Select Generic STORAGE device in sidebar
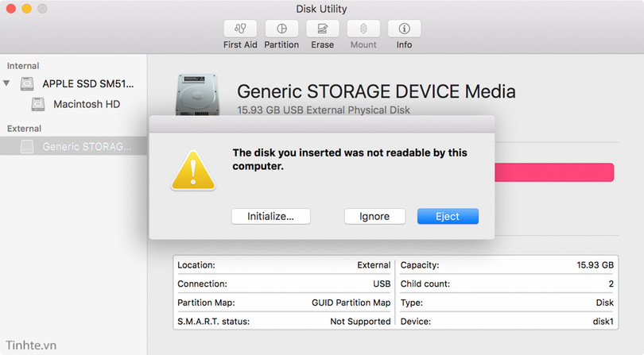The height and width of the screenshot is (355, 644). coord(86,146)
